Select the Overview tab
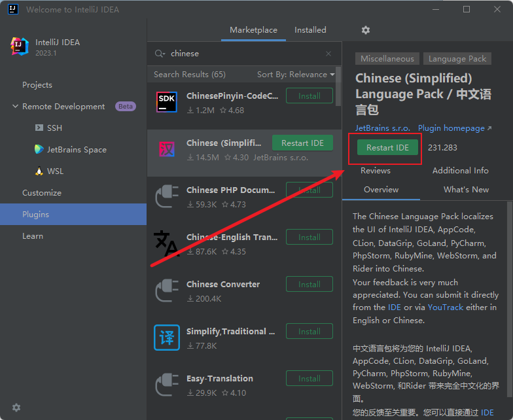Screen dimensions: 513x420 [381, 190]
